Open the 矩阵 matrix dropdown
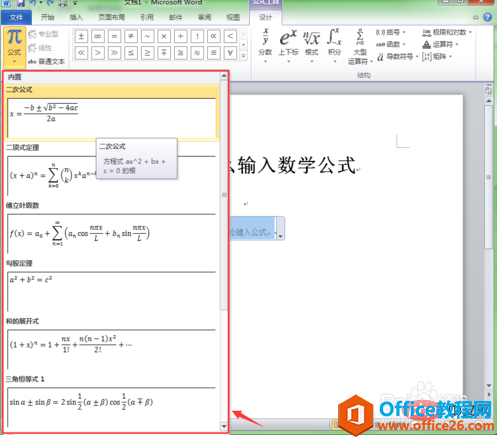 pyautogui.click(x=437, y=57)
